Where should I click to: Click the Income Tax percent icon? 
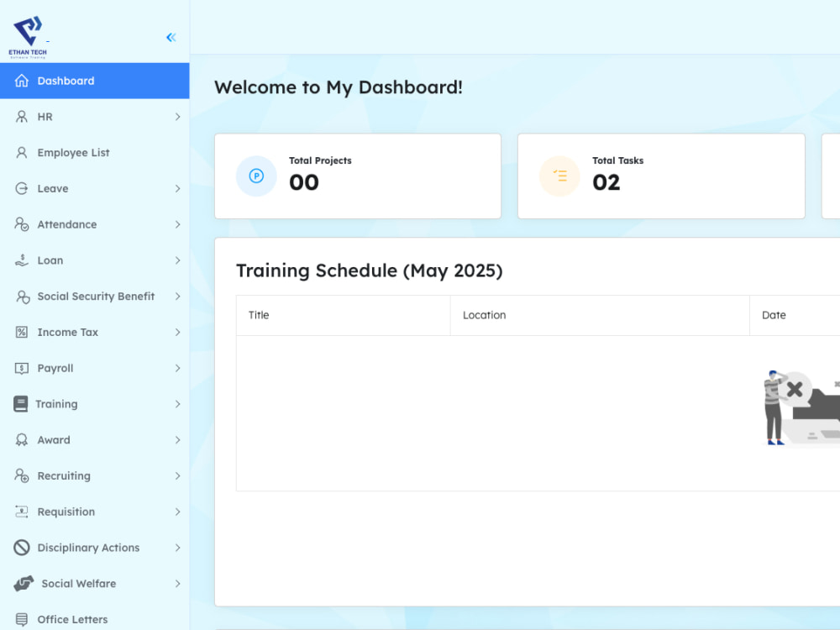pos(22,332)
